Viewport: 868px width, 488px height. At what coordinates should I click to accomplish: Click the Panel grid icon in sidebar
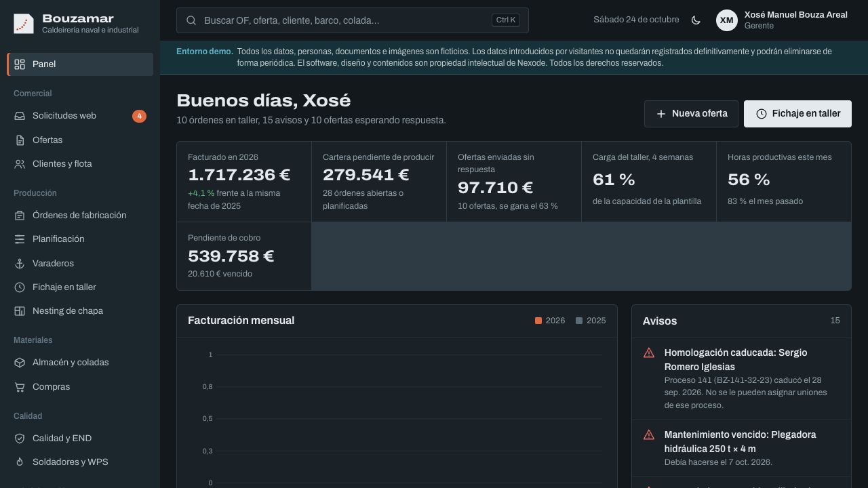20,64
